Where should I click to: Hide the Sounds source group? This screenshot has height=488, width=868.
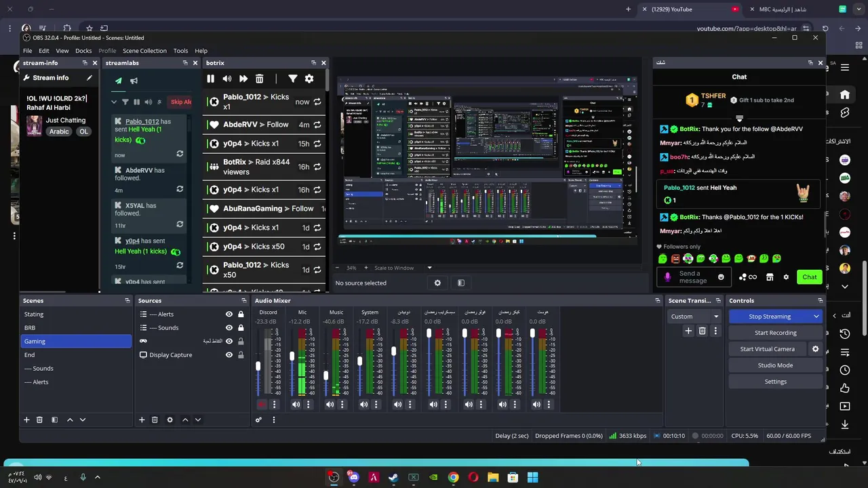click(229, 327)
